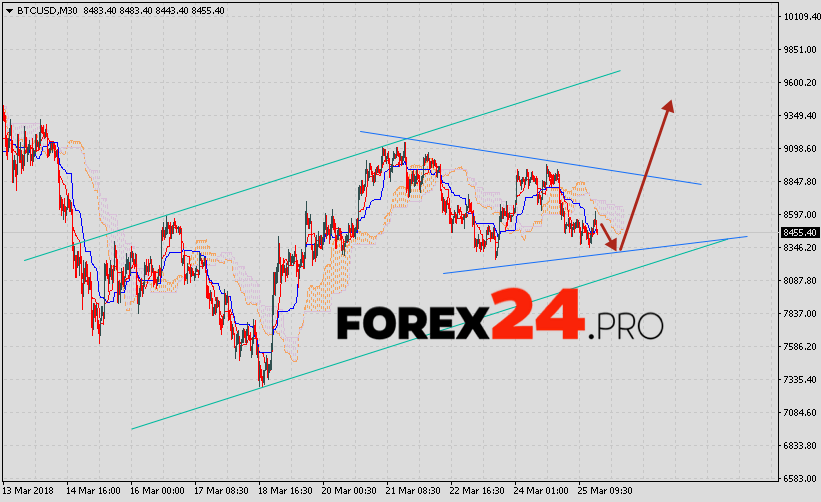Viewport: 821px width, 502px height.
Task: Click the OHLC values next to the symbol
Action: click(x=154, y=10)
